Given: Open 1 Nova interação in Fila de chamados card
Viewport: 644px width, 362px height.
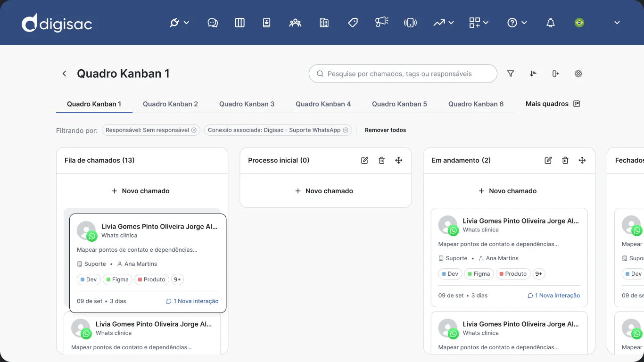Looking at the screenshot, I should click(x=192, y=301).
